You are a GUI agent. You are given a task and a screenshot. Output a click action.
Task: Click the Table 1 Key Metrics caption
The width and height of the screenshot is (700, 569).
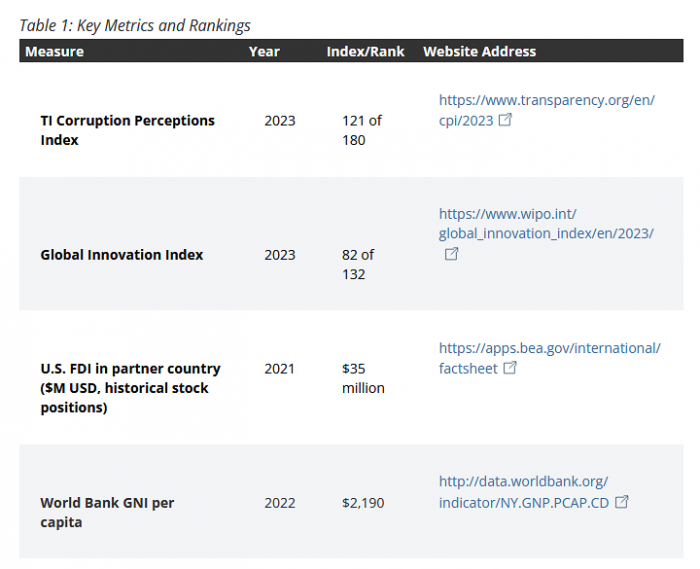[x=135, y=25]
